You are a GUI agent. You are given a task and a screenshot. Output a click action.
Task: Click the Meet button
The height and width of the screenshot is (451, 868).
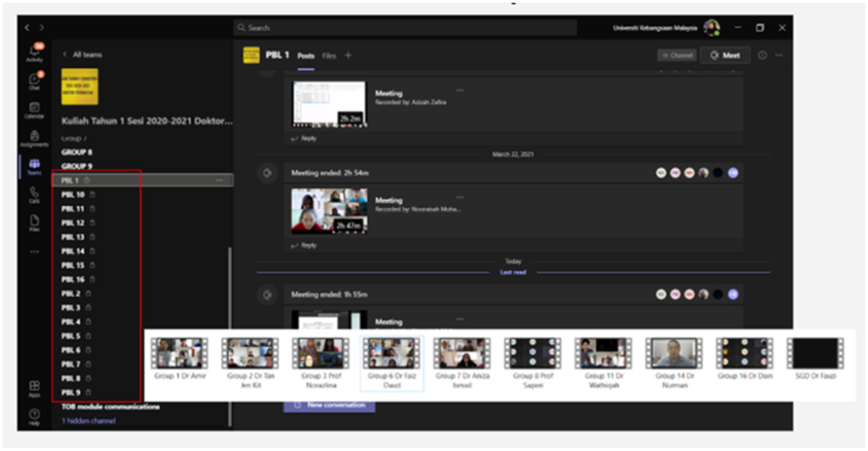[x=725, y=55]
